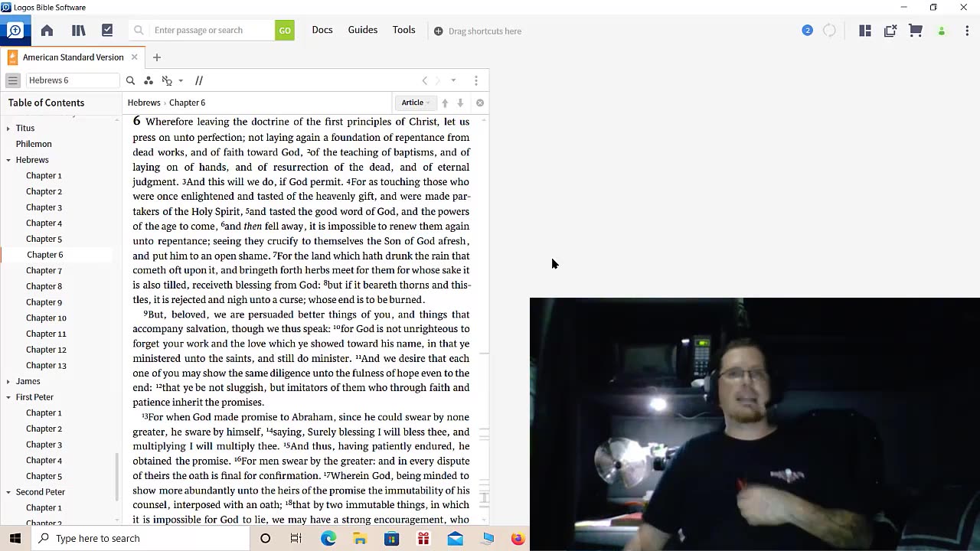Open the shopping cart icon

coord(916,31)
